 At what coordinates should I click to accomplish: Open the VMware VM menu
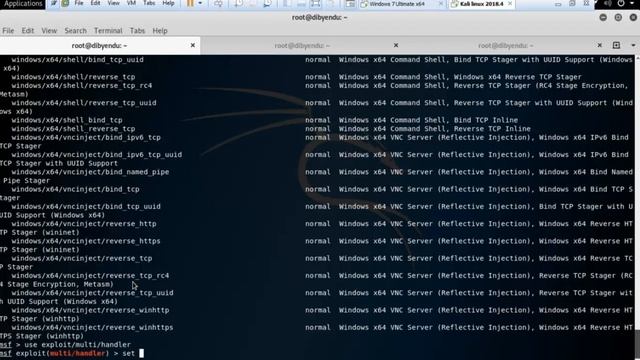(131, 3)
